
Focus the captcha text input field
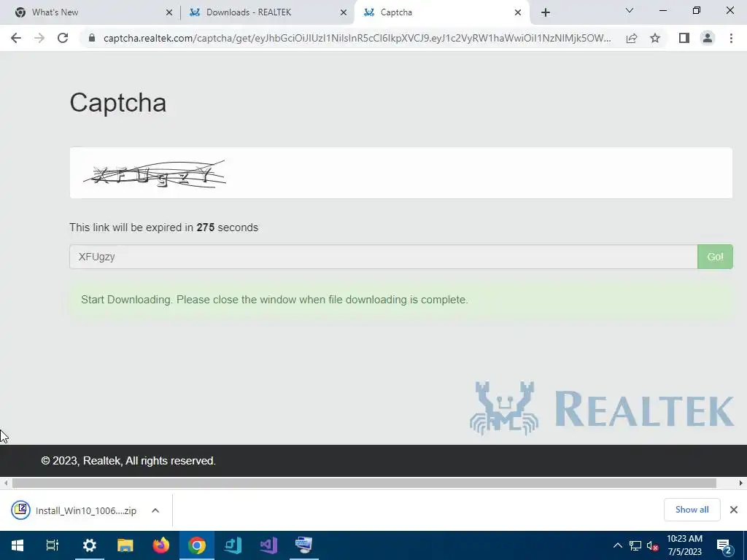pyautogui.click(x=384, y=257)
